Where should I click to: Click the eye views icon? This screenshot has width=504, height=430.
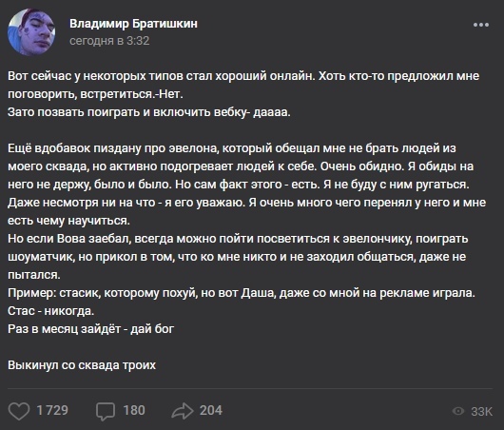click(x=458, y=411)
